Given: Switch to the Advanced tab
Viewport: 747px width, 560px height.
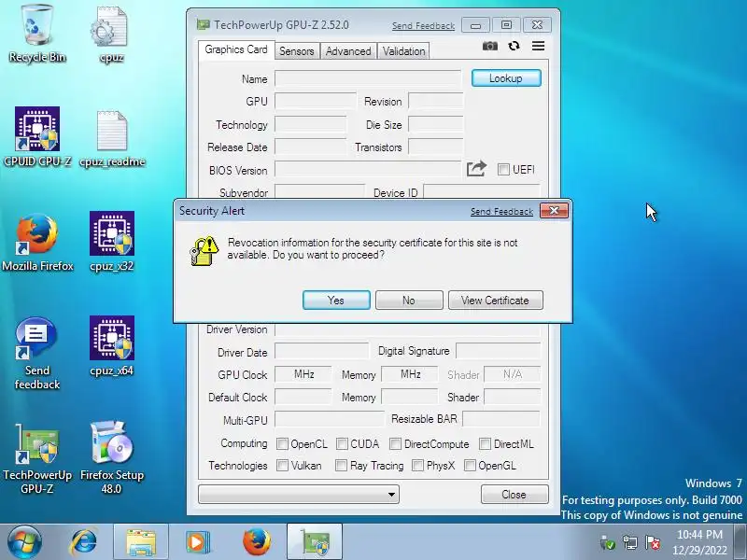Looking at the screenshot, I should click(x=348, y=51).
